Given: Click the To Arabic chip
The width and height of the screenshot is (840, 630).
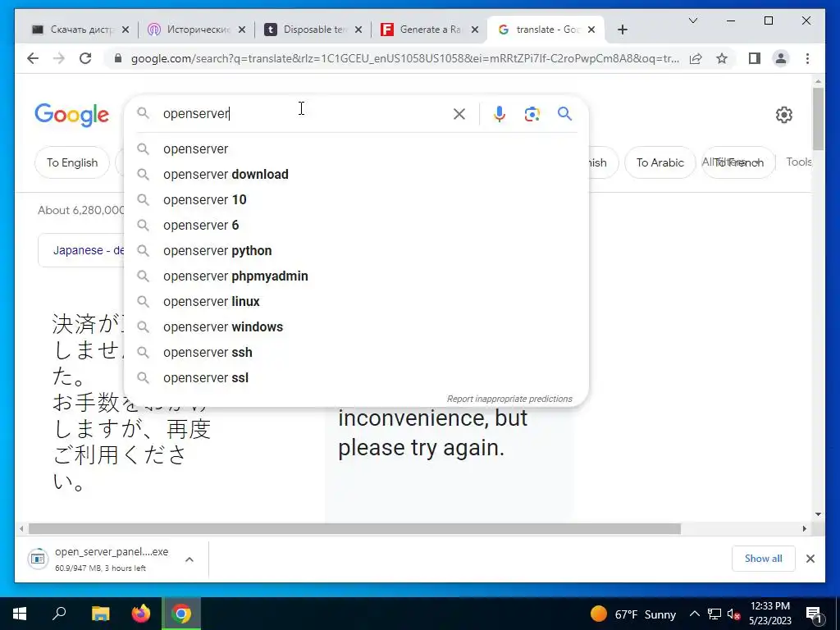Looking at the screenshot, I should point(660,162).
